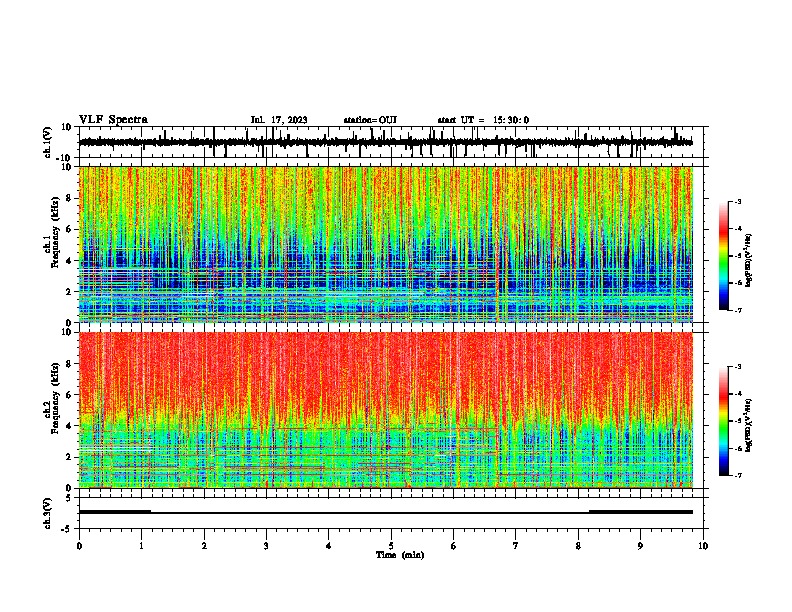
Task: Click the "6" kHz tick on ch.1 spectrogram
Action: pos(69,229)
